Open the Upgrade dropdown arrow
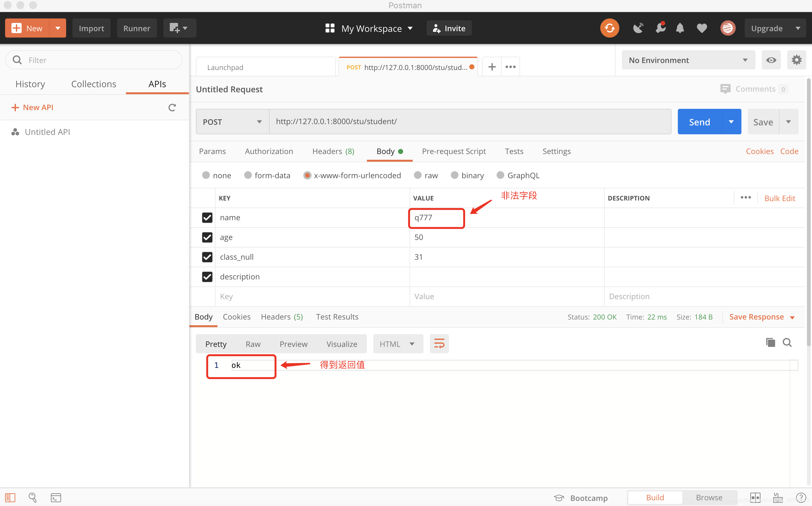 (798, 28)
